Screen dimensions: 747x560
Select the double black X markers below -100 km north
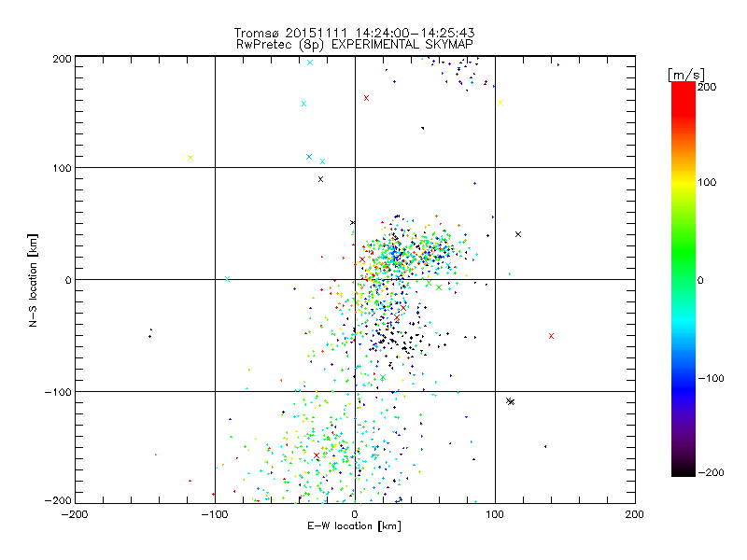[x=510, y=401]
